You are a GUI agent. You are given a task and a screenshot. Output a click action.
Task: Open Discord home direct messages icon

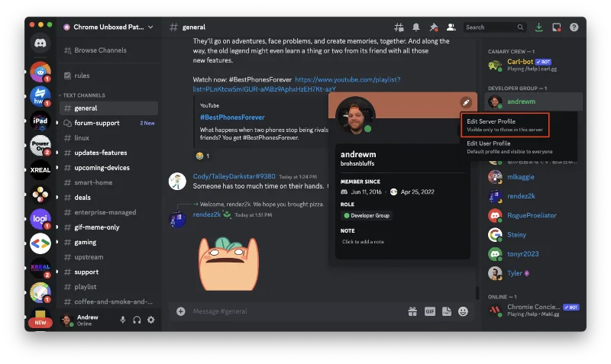tap(40, 43)
